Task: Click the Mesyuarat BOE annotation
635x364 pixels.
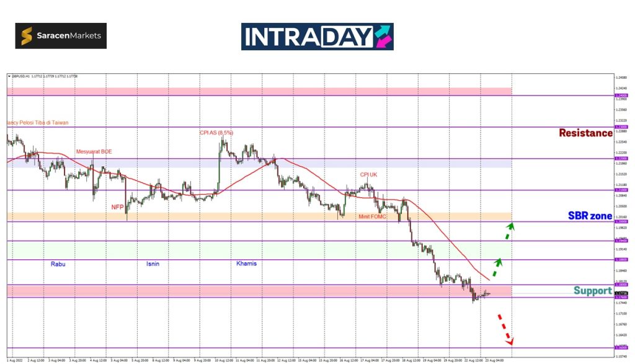Action: (94, 151)
